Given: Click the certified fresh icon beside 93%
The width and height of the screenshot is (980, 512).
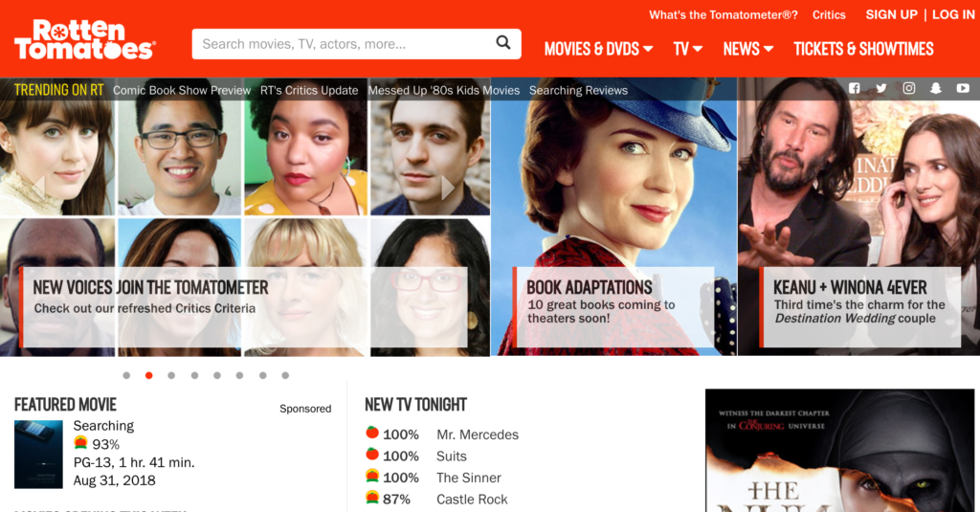Looking at the screenshot, I should coord(80,442).
